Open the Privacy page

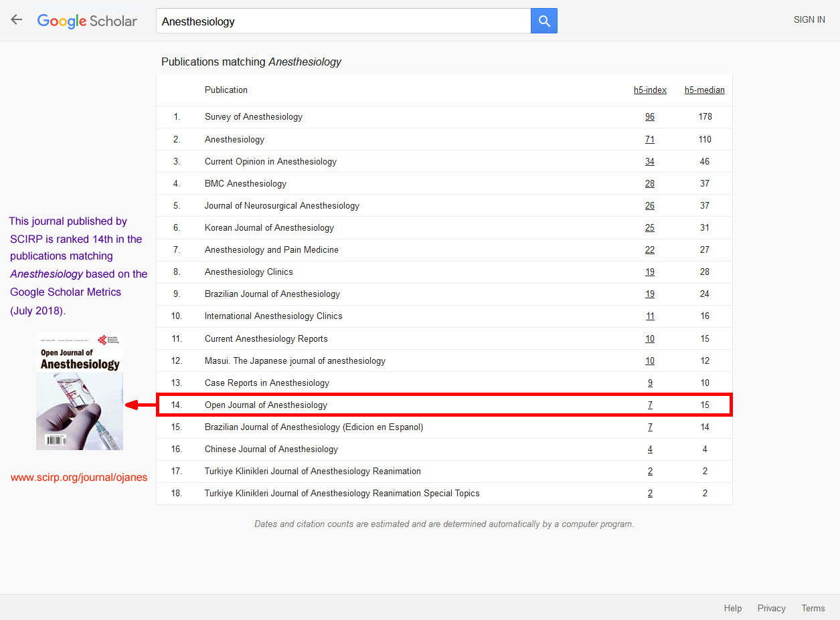pyautogui.click(x=771, y=608)
